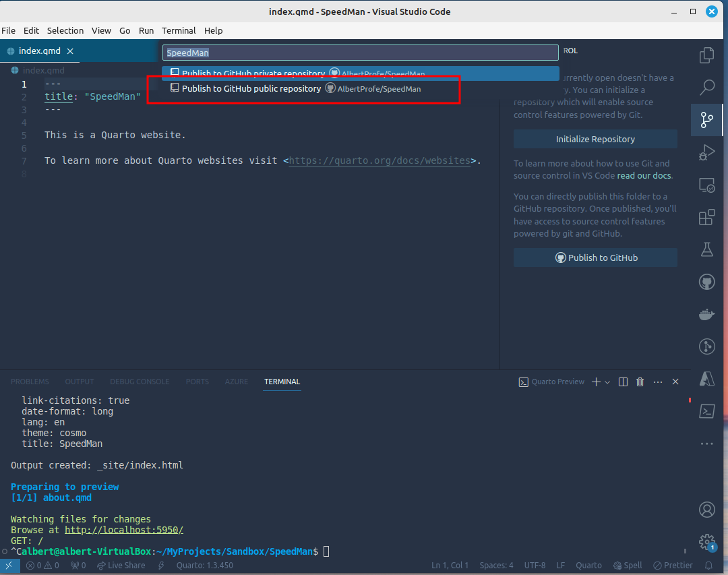This screenshot has height=575, width=728.
Task: Show additional activity bar views ellipsis
Action: tap(706, 444)
